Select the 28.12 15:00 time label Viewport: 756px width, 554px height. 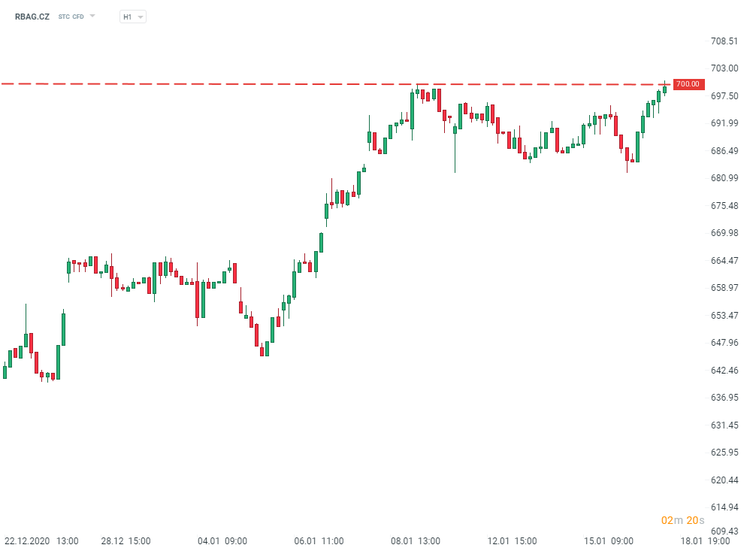click(x=126, y=540)
